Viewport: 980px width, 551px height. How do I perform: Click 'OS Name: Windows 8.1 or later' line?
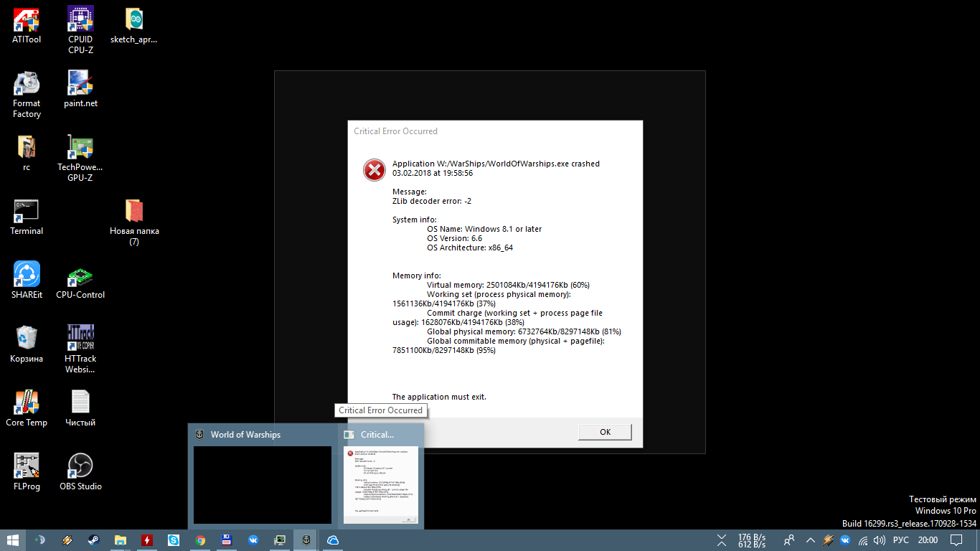tap(484, 229)
